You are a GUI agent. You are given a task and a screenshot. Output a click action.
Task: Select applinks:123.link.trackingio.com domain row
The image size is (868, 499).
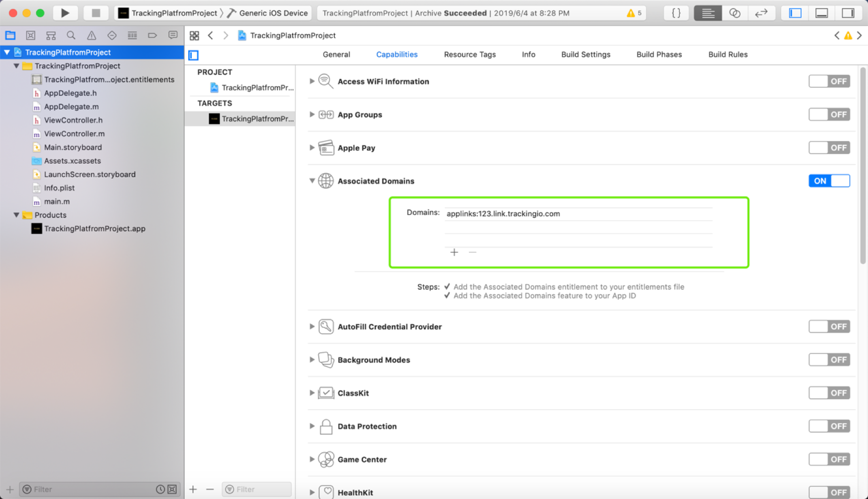(578, 214)
